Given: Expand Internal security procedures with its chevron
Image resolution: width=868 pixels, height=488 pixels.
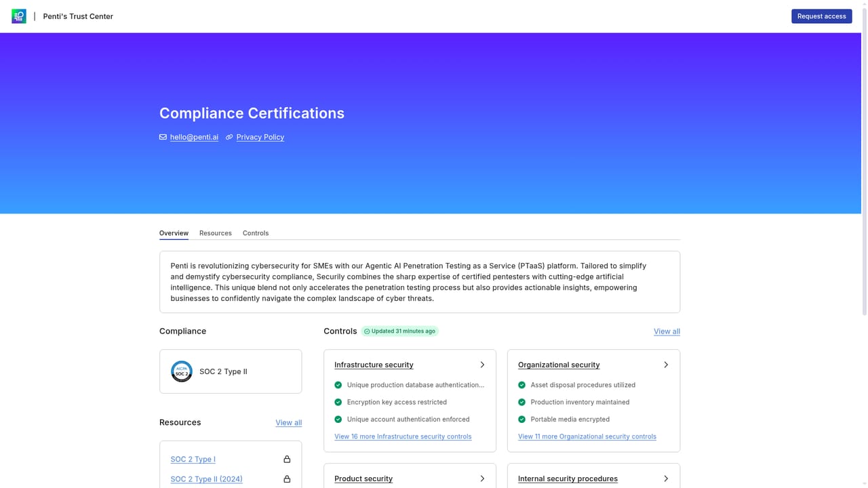Looking at the screenshot, I should click(666, 479).
